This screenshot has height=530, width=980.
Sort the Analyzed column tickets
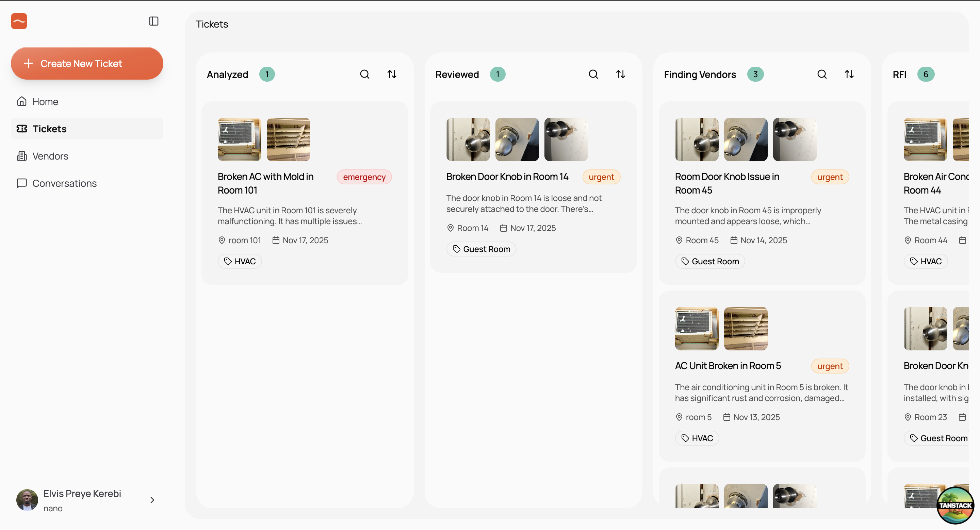point(392,74)
